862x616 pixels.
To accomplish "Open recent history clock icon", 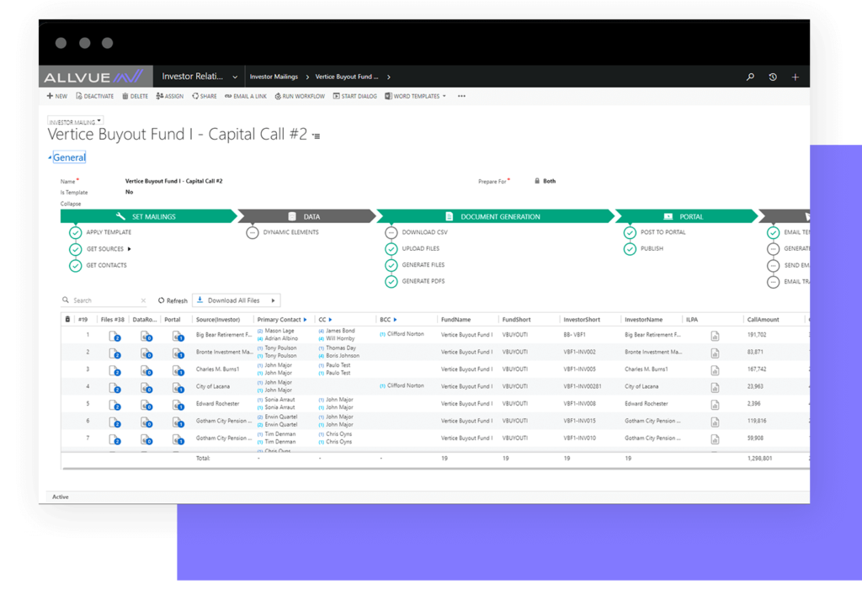I will (x=773, y=77).
